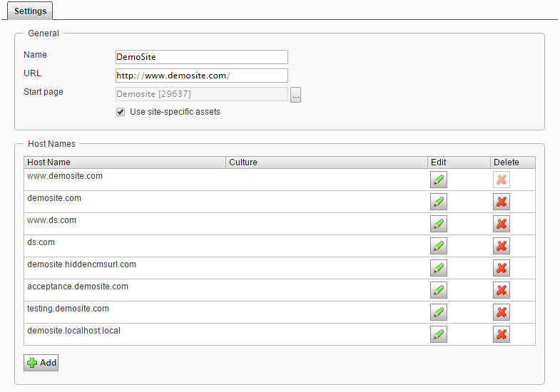Select the Settings tab

[30, 11]
